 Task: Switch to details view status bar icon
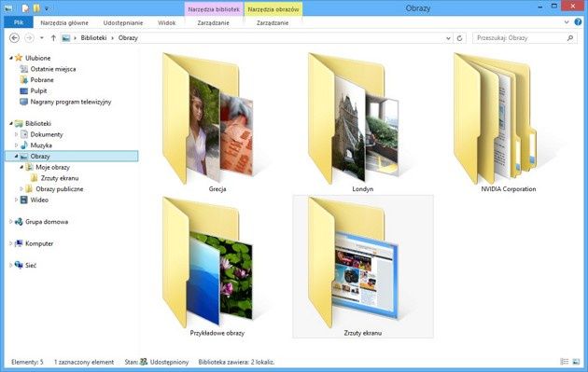coord(564,362)
